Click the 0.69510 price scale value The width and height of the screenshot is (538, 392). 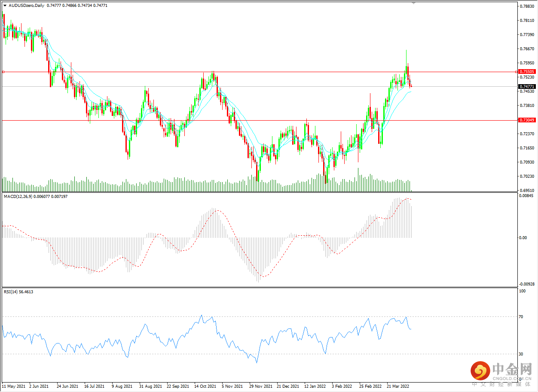click(x=526, y=190)
